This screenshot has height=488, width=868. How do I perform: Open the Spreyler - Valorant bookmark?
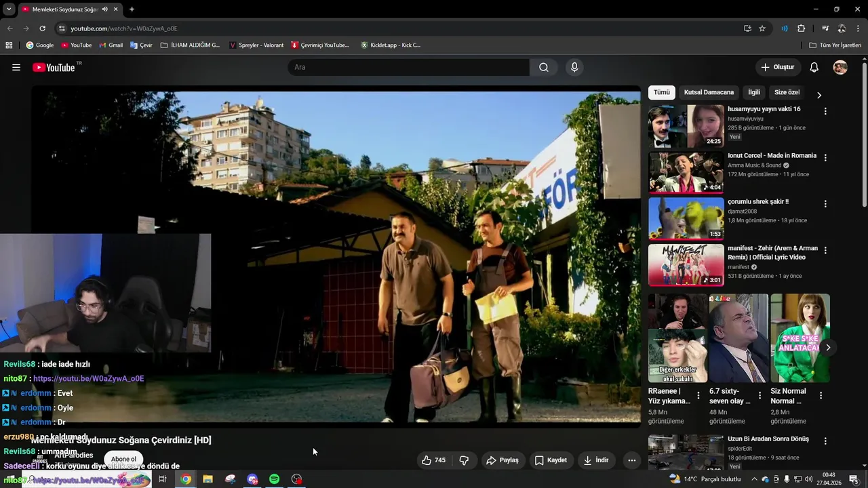point(256,45)
